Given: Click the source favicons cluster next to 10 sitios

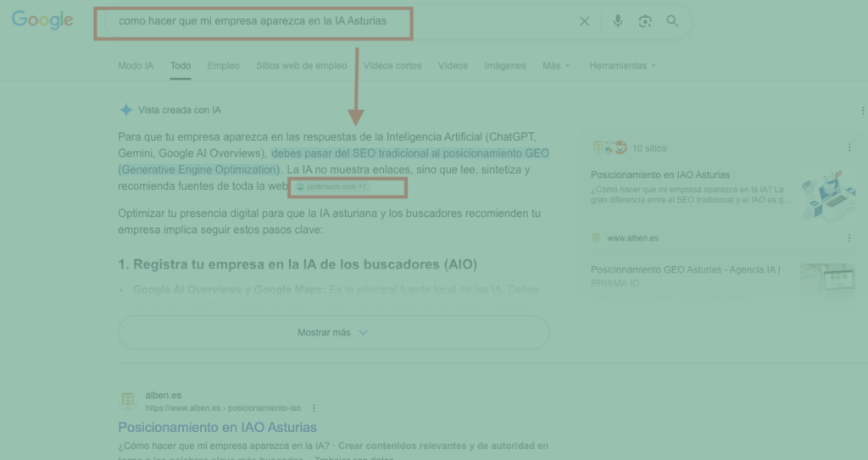Looking at the screenshot, I should pos(609,147).
